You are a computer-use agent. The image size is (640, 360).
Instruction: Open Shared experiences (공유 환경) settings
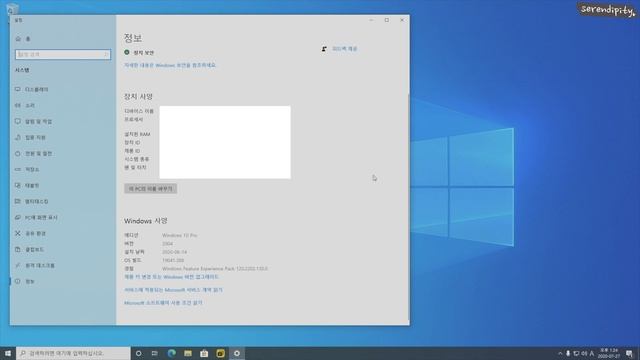click(x=30, y=233)
